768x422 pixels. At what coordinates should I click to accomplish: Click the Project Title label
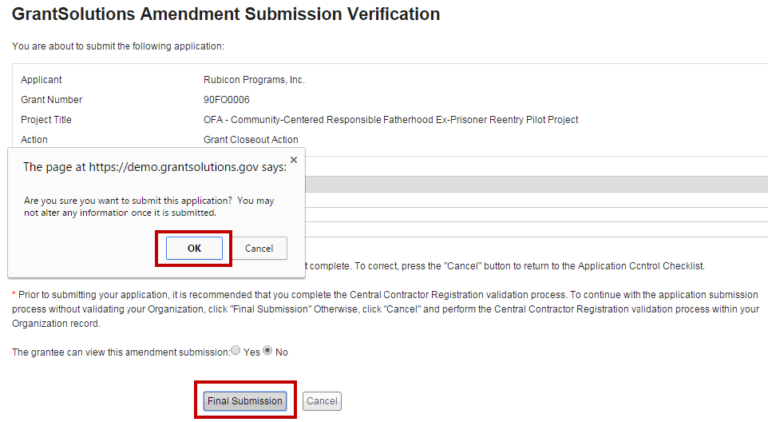[x=46, y=120]
